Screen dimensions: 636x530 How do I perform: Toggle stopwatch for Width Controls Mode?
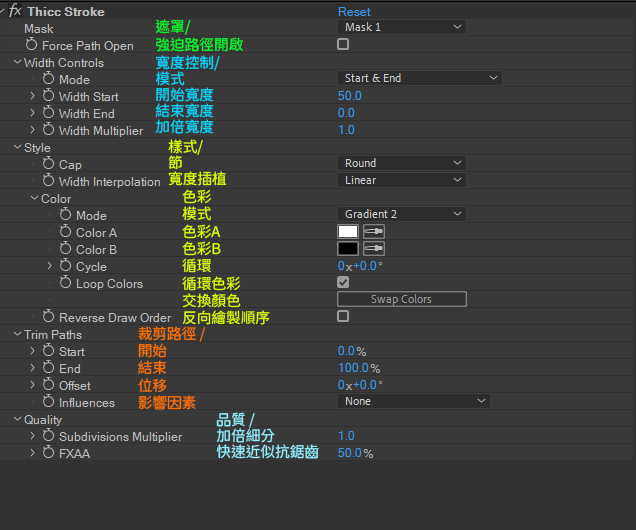[x=48, y=78]
